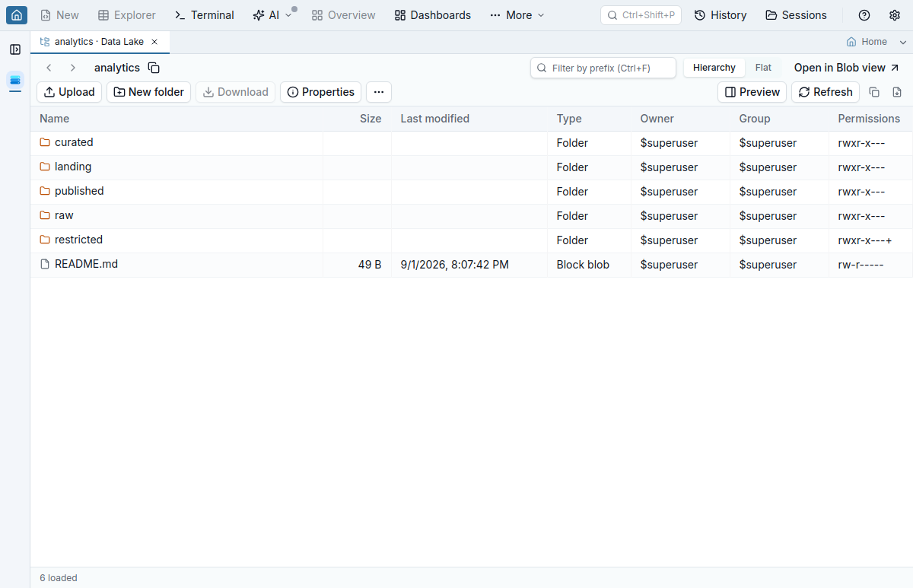Click the restricted folder icon
Screen dimensions: 913x588
[45, 240]
